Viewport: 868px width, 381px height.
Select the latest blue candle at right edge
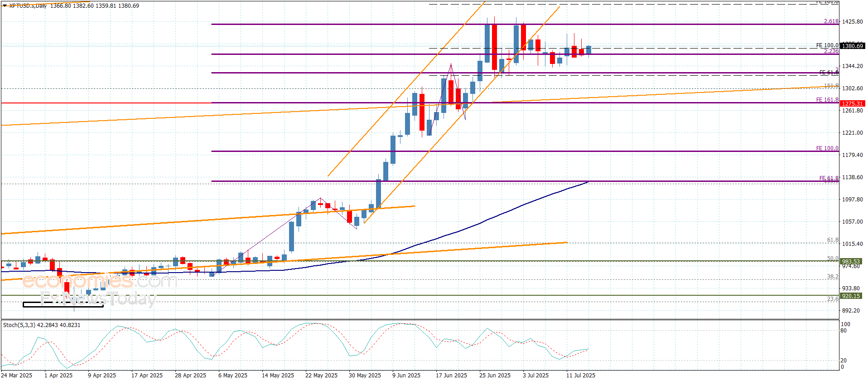pos(588,50)
